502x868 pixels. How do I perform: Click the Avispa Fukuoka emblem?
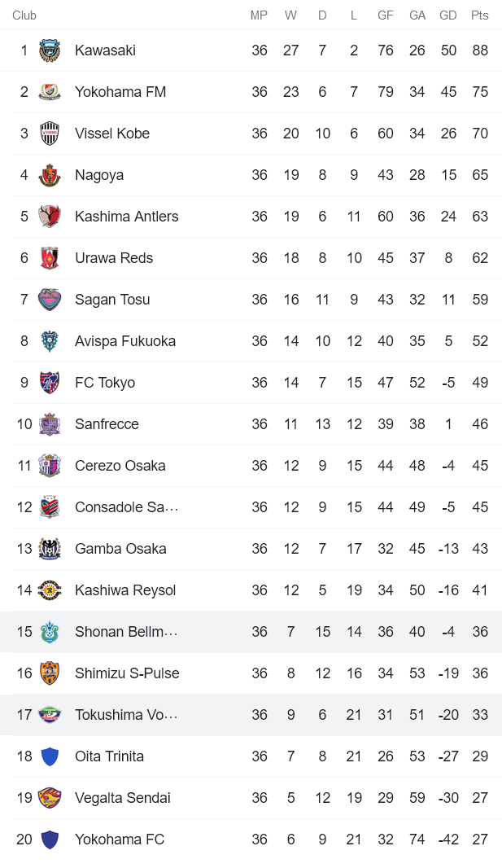[x=50, y=340]
